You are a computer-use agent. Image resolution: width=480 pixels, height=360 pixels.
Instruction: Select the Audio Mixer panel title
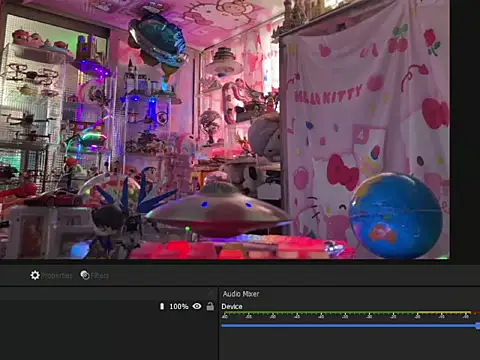tap(241, 294)
